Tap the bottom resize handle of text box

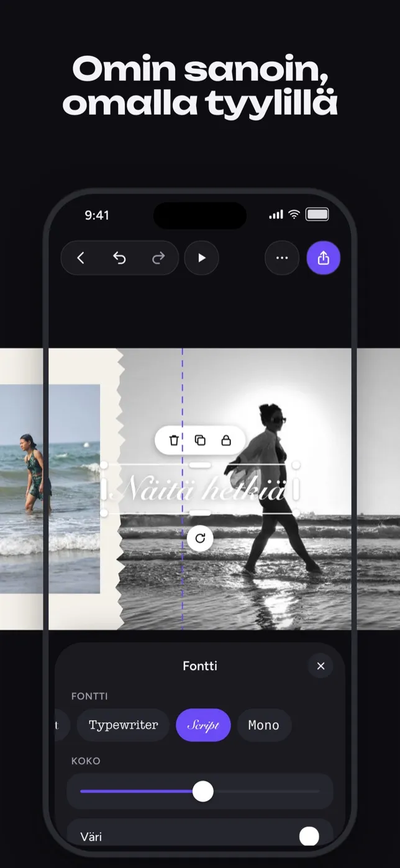point(200,513)
